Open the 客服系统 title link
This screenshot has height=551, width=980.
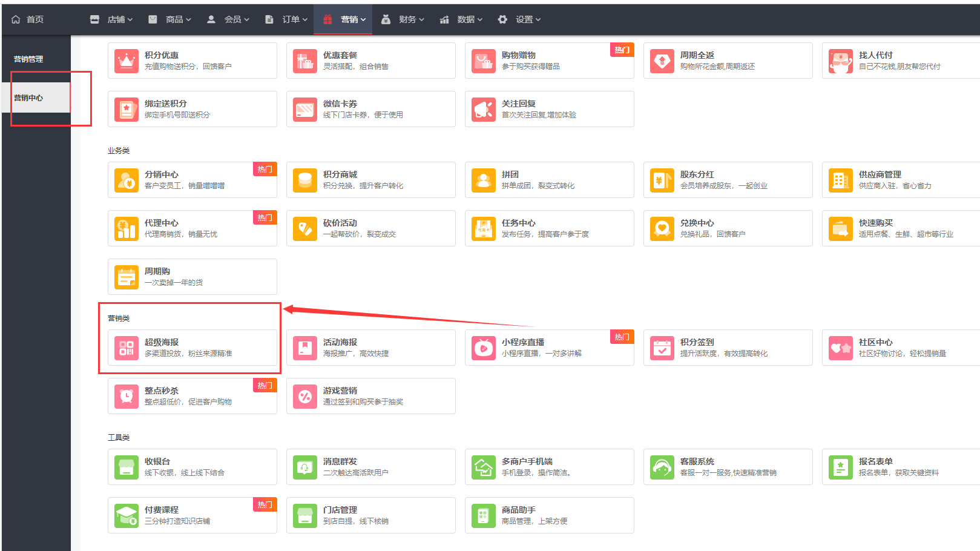pos(697,461)
